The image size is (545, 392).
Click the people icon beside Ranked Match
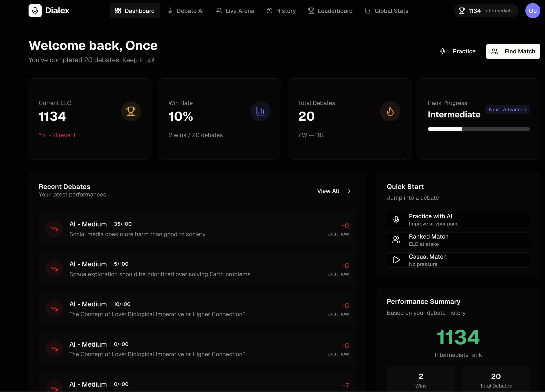point(396,240)
